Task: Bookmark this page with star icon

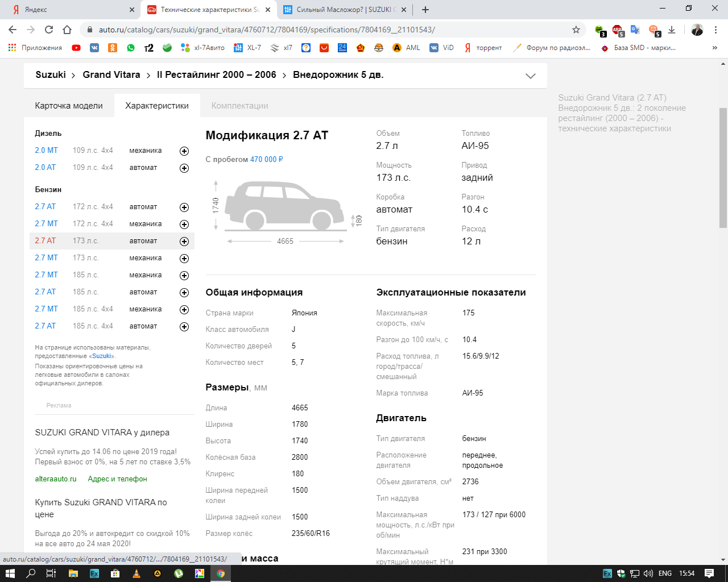Action: coord(576,30)
